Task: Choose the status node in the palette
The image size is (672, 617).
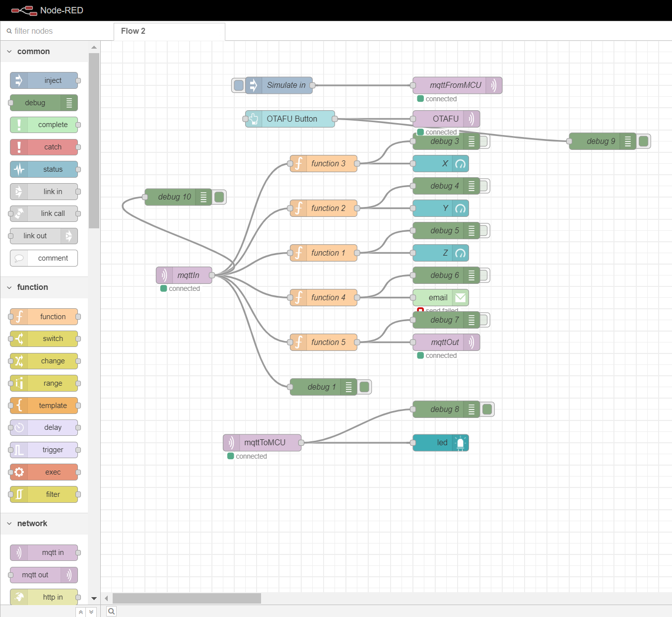Action: click(44, 169)
